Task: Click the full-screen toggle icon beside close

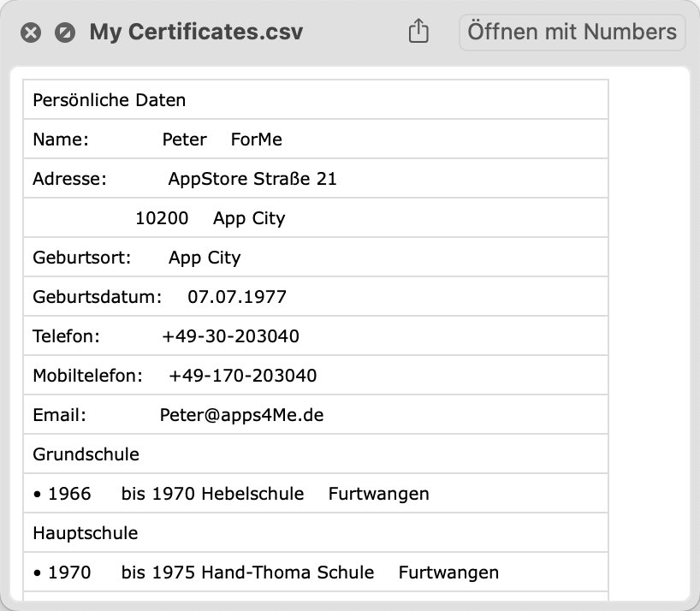Action: click(x=65, y=33)
